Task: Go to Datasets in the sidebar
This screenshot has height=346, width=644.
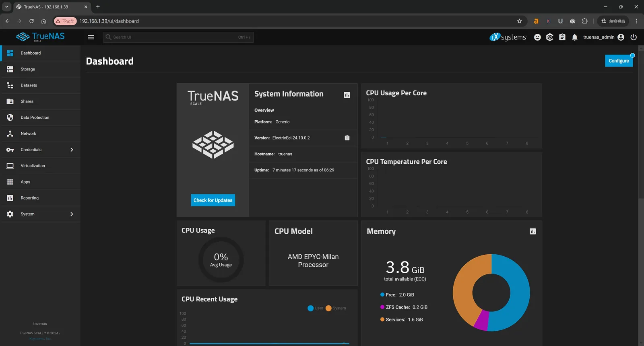Action: (40, 85)
